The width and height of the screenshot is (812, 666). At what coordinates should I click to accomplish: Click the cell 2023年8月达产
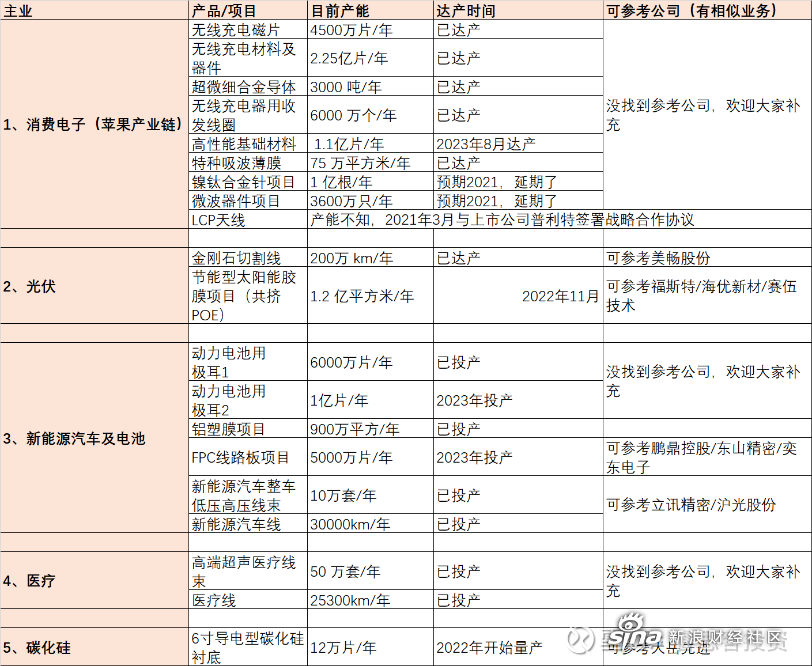[518, 143]
